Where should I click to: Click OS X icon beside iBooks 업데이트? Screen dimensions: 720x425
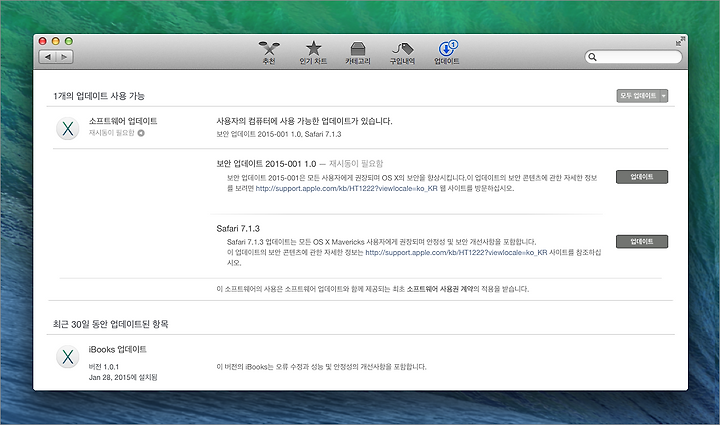pos(68,357)
